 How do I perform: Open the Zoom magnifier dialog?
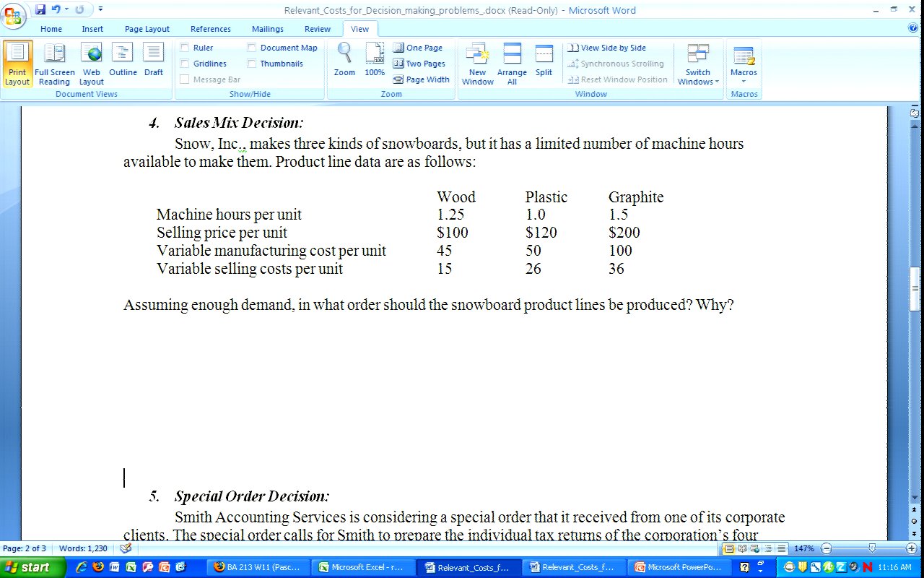click(344, 61)
